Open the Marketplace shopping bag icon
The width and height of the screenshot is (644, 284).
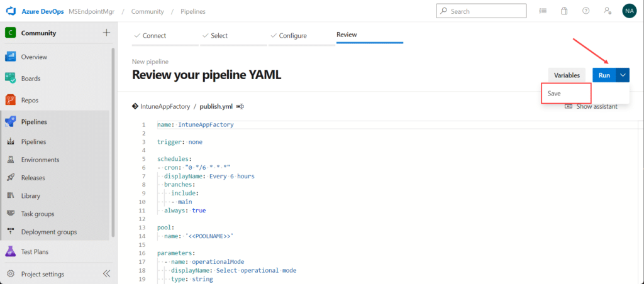(x=564, y=11)
